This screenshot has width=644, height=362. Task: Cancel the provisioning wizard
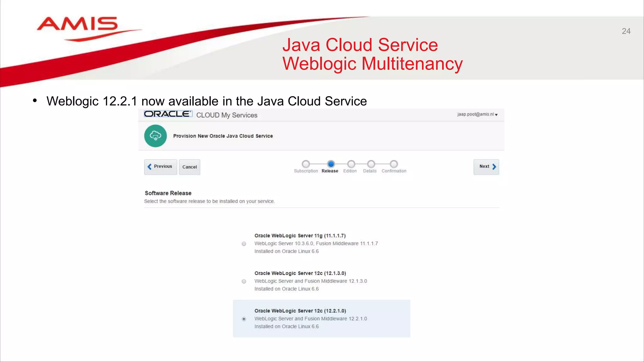point(190,167)
